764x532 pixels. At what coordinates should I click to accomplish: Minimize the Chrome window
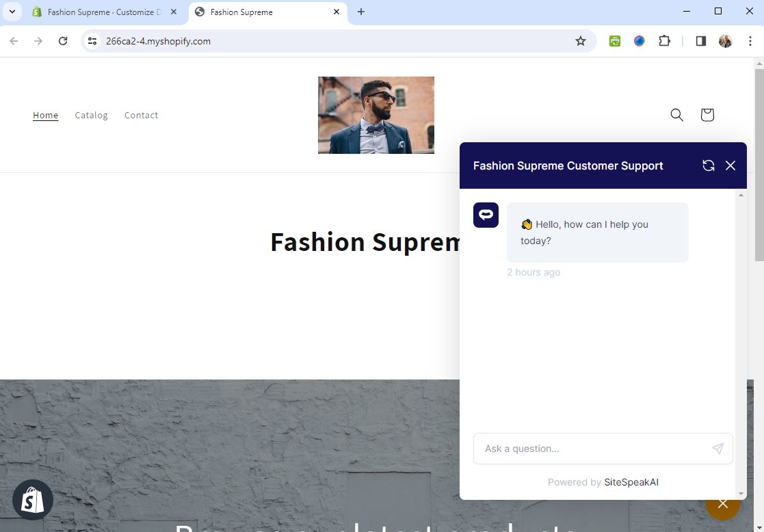click(687, 11)
